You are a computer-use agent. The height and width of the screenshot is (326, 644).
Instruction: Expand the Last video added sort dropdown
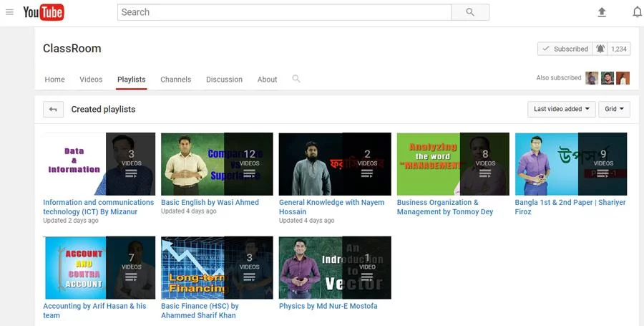(x=562, y=110)
